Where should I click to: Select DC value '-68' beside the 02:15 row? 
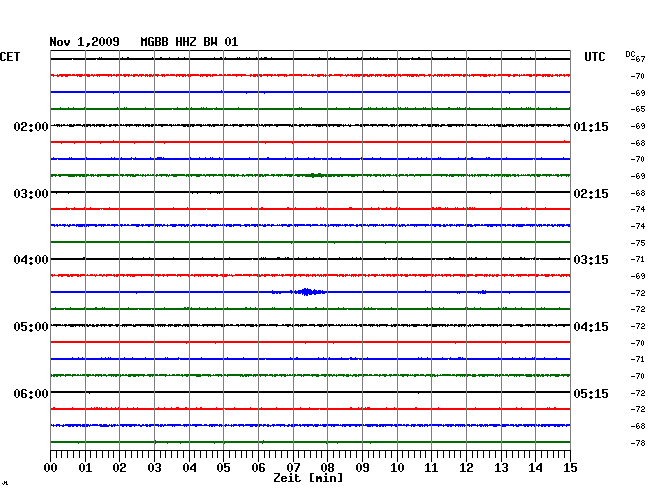(x=638, y=193)
